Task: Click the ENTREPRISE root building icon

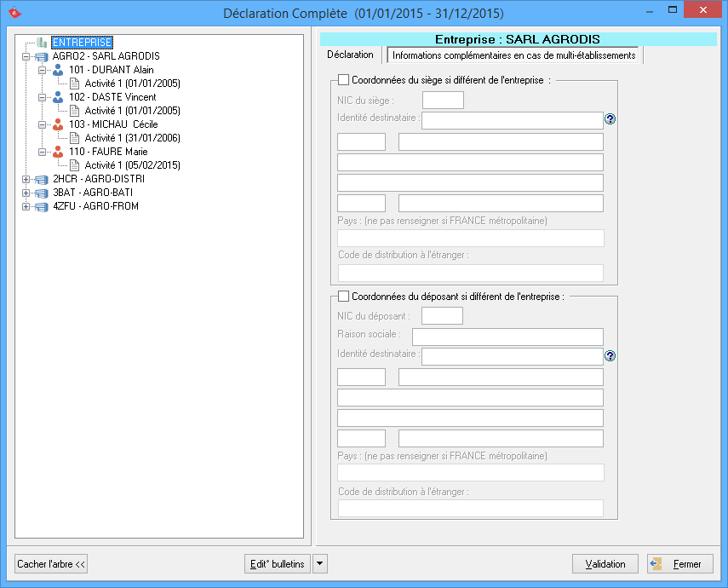Action: pyautogui.click(x=42, y=43)
